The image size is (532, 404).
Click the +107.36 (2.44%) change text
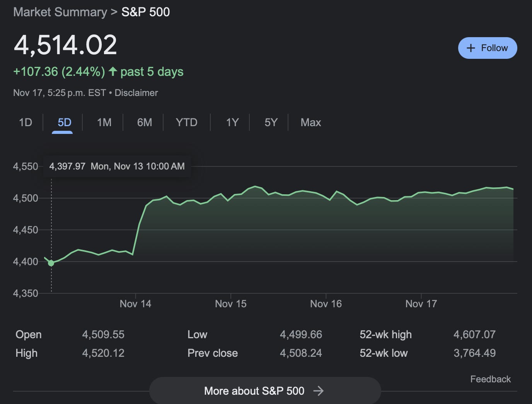tap(59, 72)
